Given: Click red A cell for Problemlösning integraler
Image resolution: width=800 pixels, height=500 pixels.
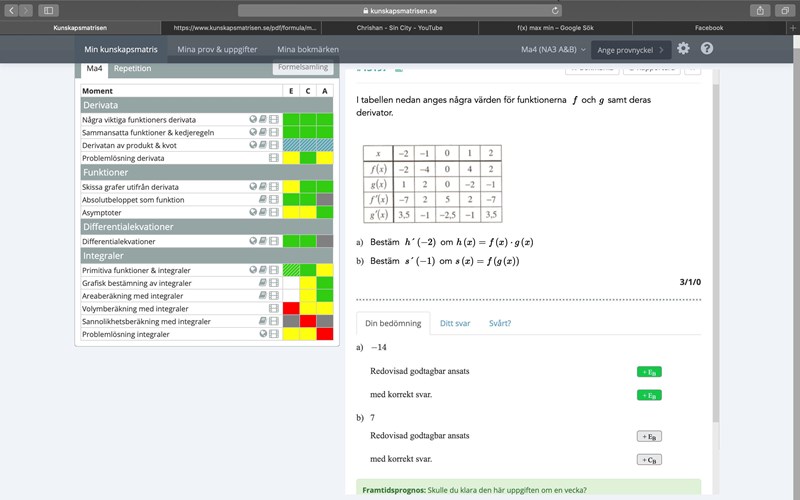Looking at the screenshot, I should pyautogui.click(x=324, y=334).
